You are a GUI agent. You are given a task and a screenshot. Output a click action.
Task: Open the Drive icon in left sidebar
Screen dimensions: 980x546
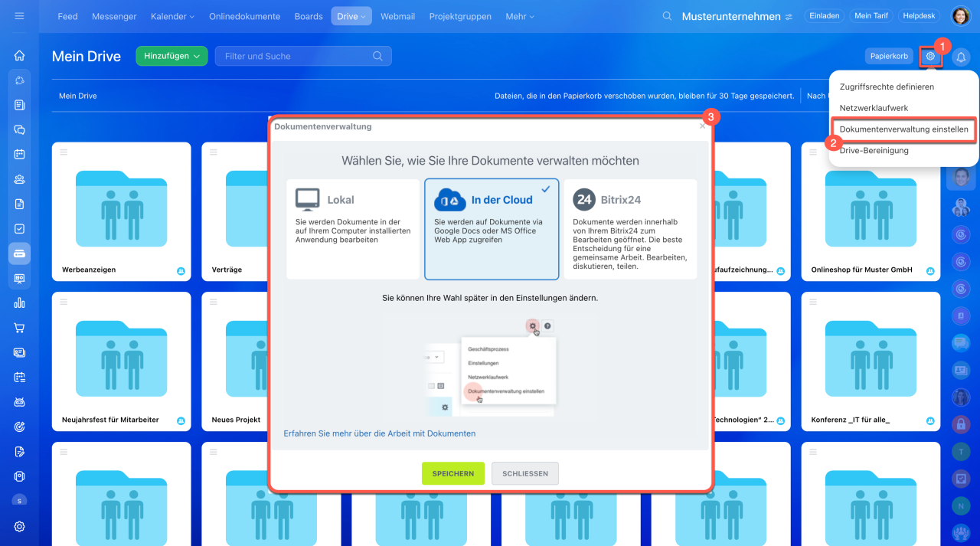point(19,253)
